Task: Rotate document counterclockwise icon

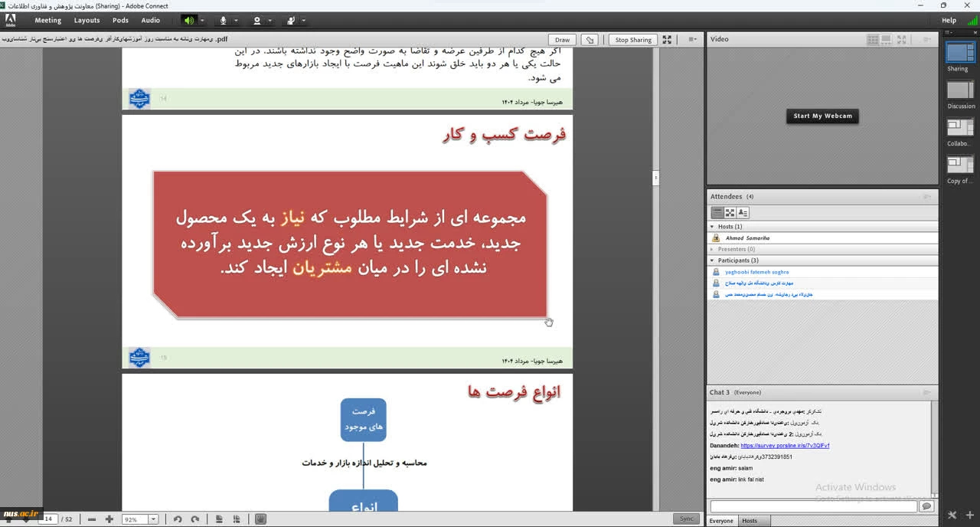Action: pos(178,519)
